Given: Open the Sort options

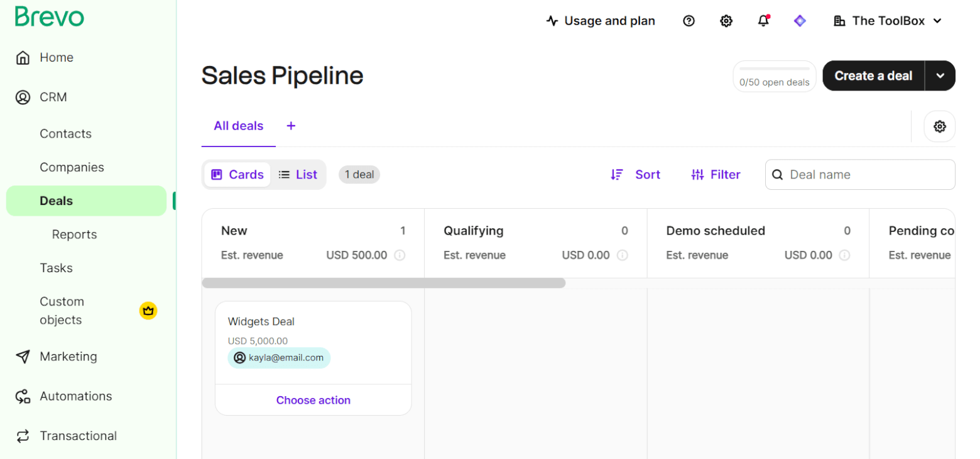Looking at the screenshot, I should click(636, 175).
